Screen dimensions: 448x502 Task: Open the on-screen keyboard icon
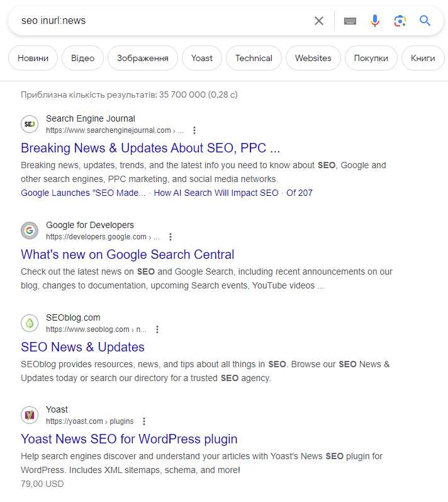(x=350, y=21)
